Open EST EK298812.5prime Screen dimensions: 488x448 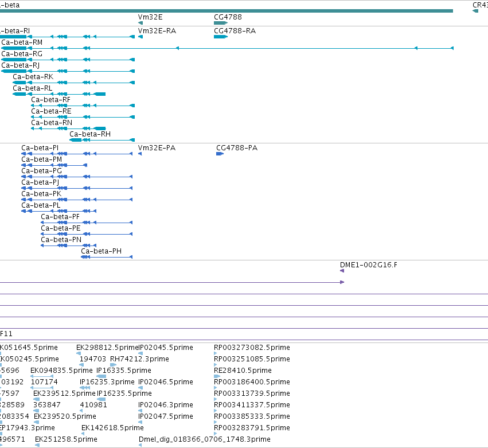click(107, 348)
